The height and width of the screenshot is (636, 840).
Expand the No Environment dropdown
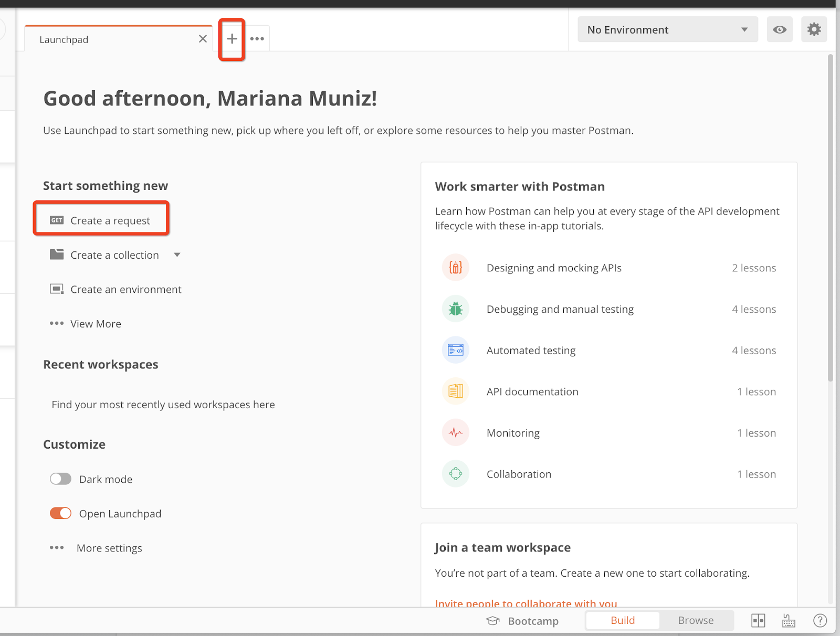pyautogui.click(x=668, y=29)
